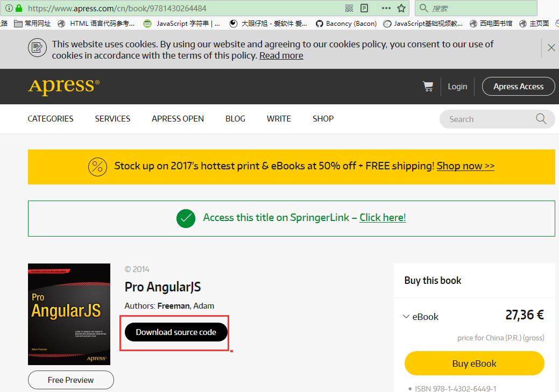Open the shopping cart icon
The width and height of the screenshot is (559, 392).
coord(428,86)
